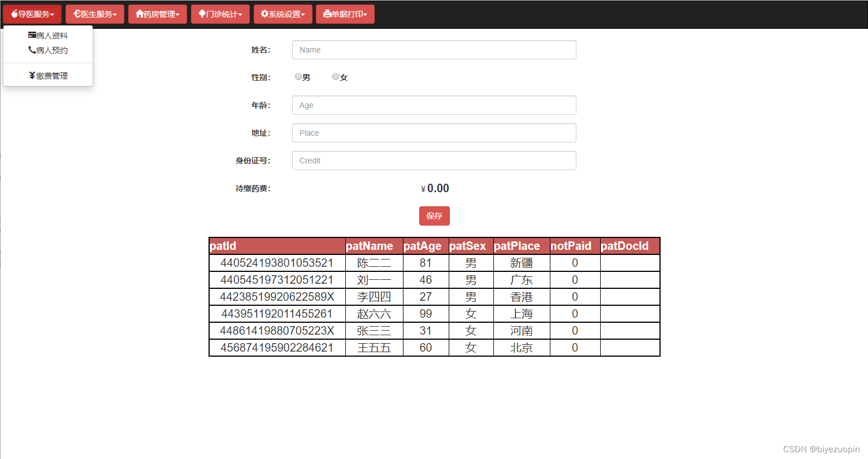This screenshot has width=868, height=459.
Task: Click the 待缴药费 label
Action: coord(253,188)
